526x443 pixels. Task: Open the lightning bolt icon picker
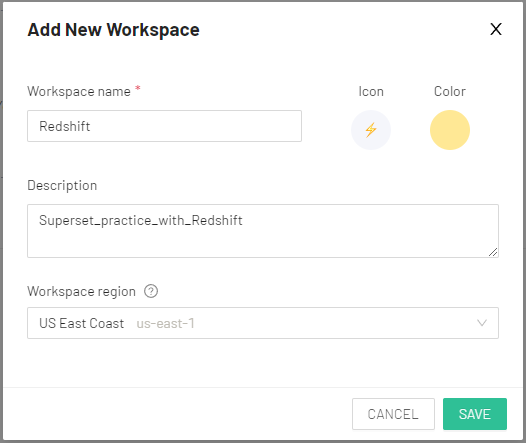coord(371,130)
